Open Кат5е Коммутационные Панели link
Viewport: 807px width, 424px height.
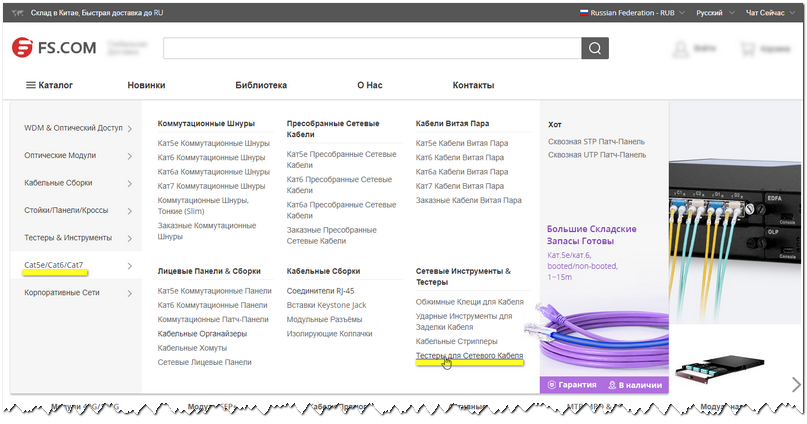click(215, 291)
